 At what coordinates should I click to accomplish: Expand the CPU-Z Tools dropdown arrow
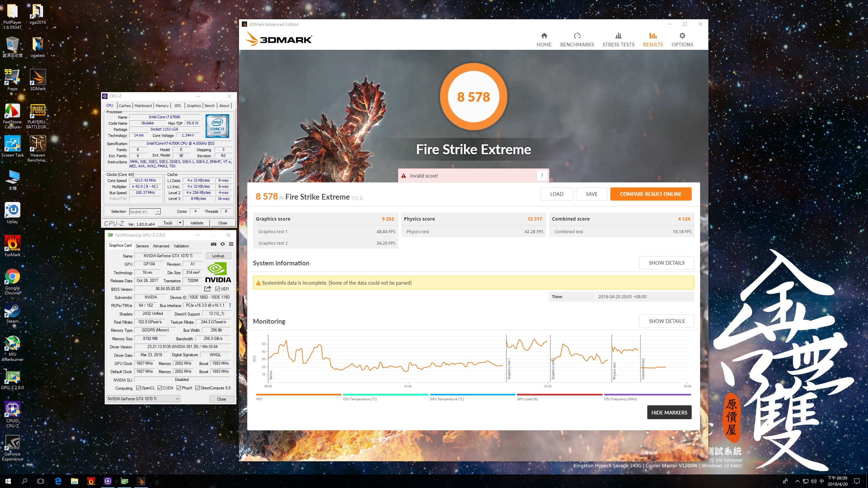(x=180, y=223)
